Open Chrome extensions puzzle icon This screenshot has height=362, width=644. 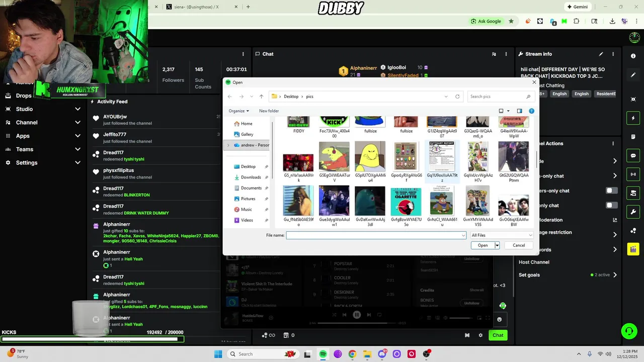point(577,21)
